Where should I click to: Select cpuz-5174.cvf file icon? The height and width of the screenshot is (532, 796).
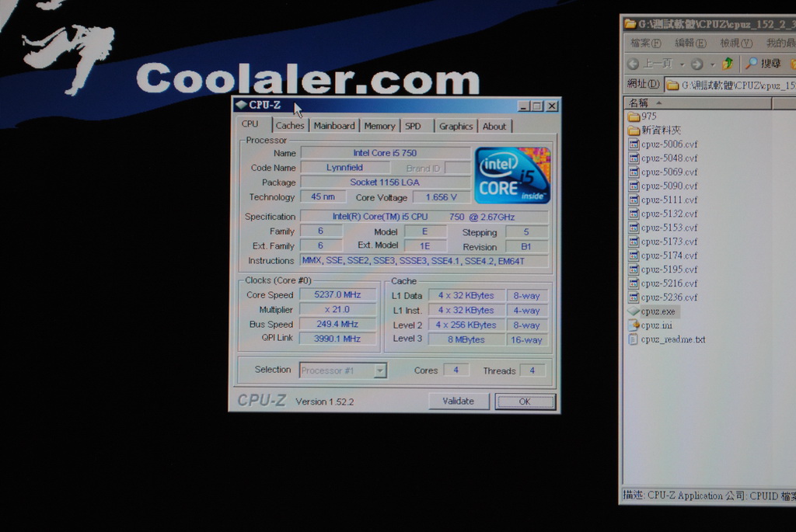[x=634, y=256]
